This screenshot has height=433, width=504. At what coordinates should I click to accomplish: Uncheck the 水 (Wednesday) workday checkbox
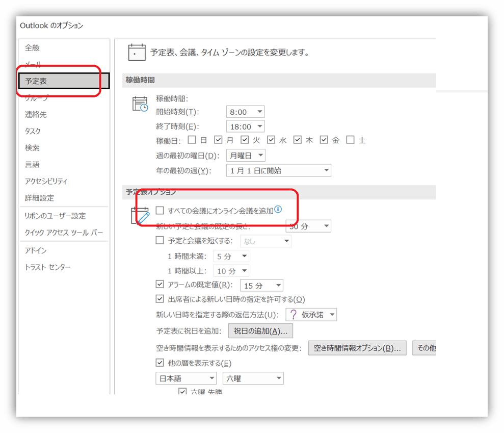tap(271, 140)
